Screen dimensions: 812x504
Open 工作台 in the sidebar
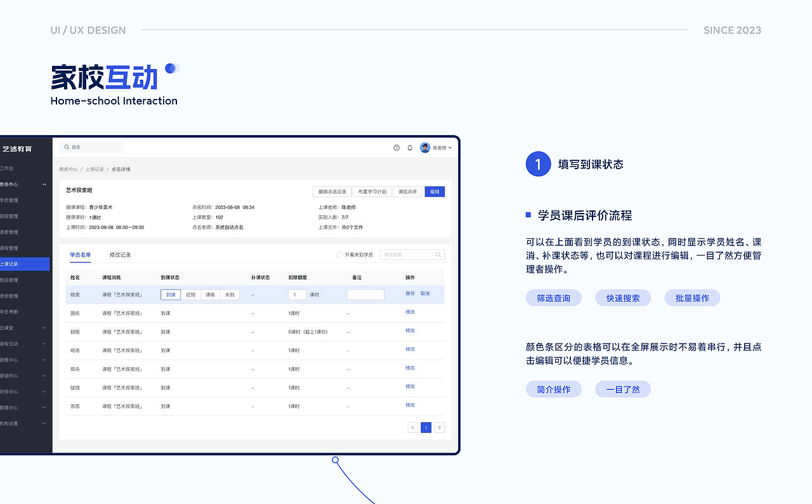[x=6, y=169]
